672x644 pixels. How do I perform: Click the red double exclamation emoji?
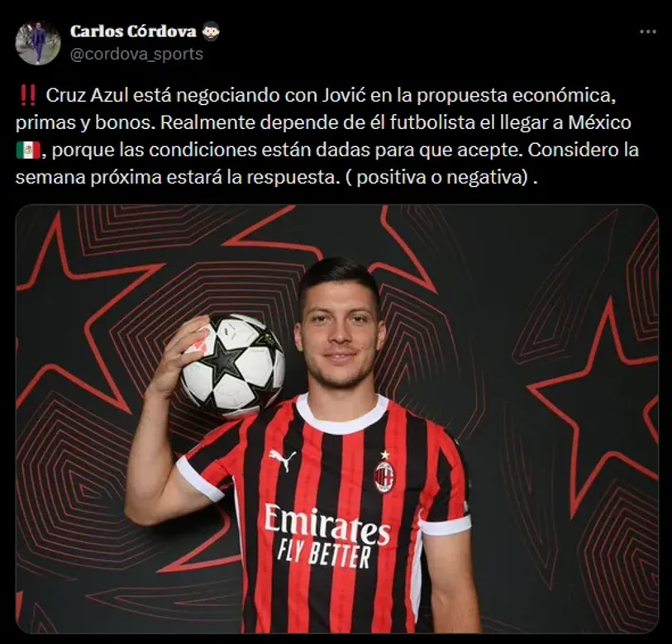(x=28, y=96)
